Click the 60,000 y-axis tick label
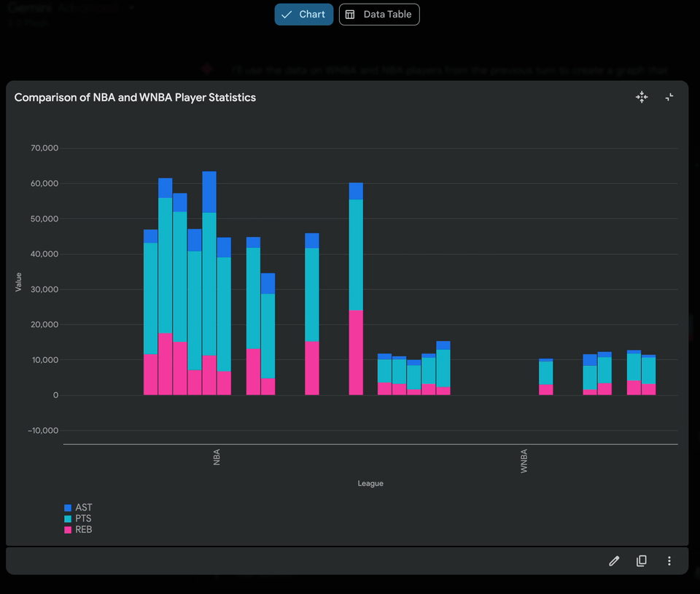This screenshot has height=594, width=700. [44, 184]
